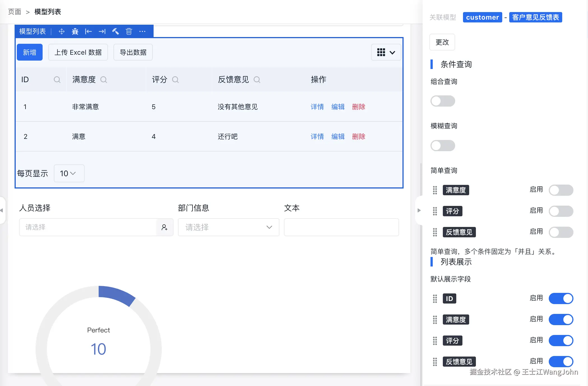Image resolution: width=588 pixels, height=386 pixels.
Task: Click the insert-left arrow icon in toolbar
Action: 88,31
